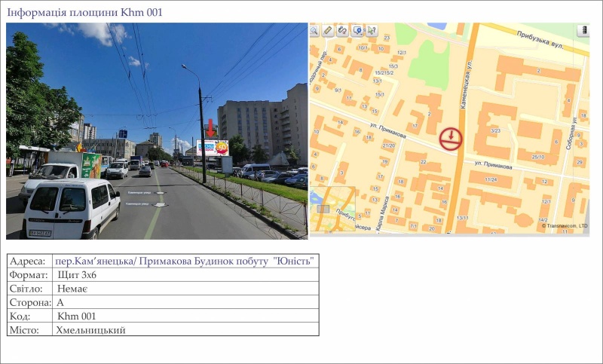Click the 'Щит 3x6' format cell
This screenshot has height=364, width=603.
click(77, 275)
